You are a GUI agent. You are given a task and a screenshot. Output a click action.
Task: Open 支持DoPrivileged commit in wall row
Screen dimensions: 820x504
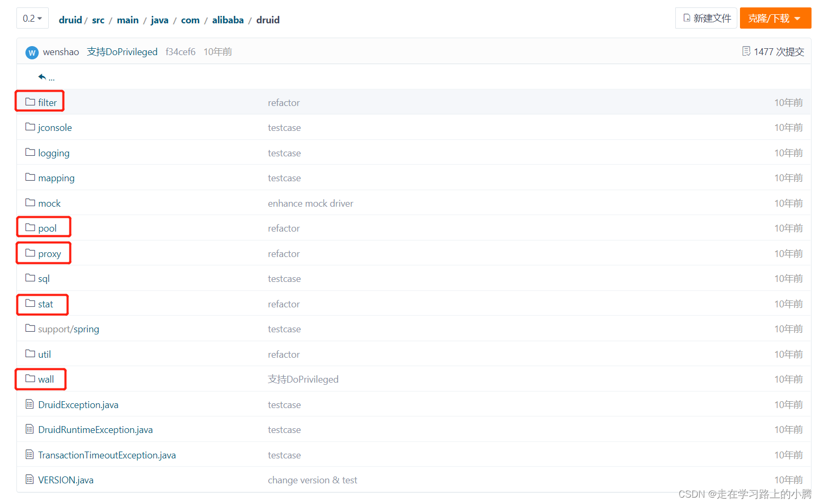point(303,379)
